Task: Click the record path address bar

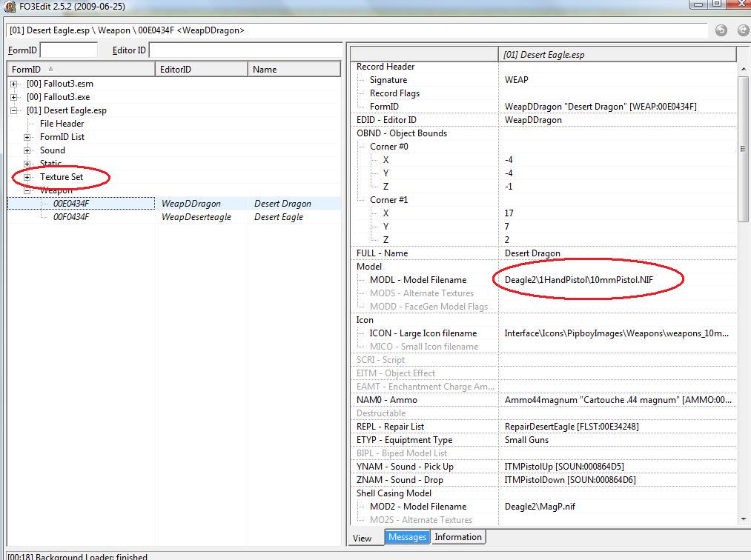Action: pos(356,30)
